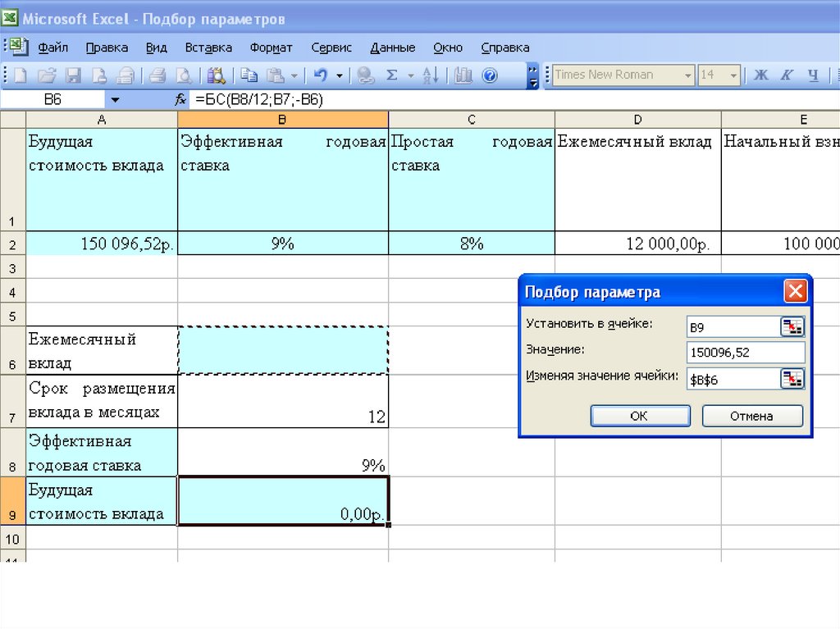Open the Данные menu
The height and width of the screenshot is (629, 840).
coord(392,48)
